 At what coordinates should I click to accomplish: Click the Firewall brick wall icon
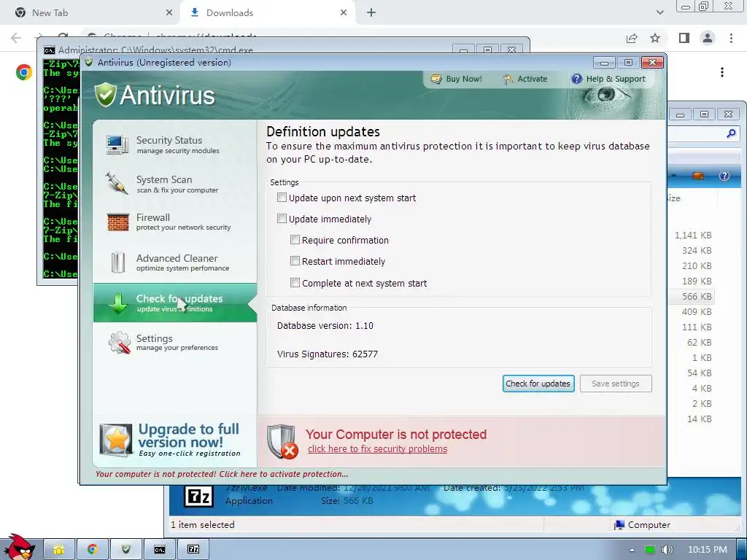(x=117, y=222)
